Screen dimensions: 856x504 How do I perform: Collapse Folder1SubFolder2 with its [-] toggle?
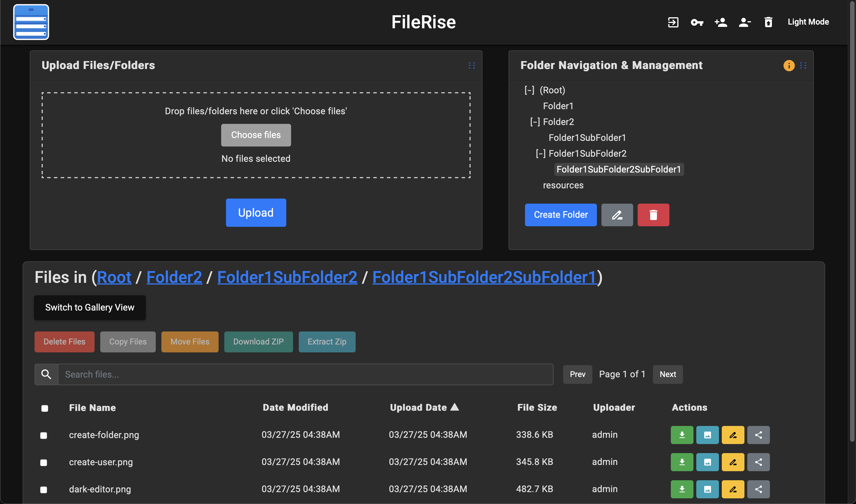pyautogui.click(x=541, y=154)
